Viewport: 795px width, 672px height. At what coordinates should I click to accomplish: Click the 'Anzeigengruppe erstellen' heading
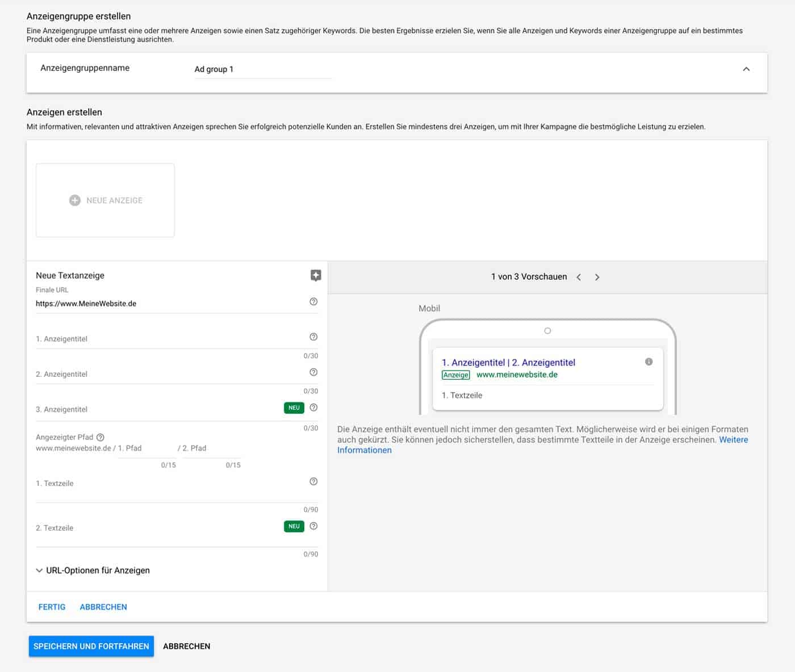pyautogui.click(x=78, y=16)
